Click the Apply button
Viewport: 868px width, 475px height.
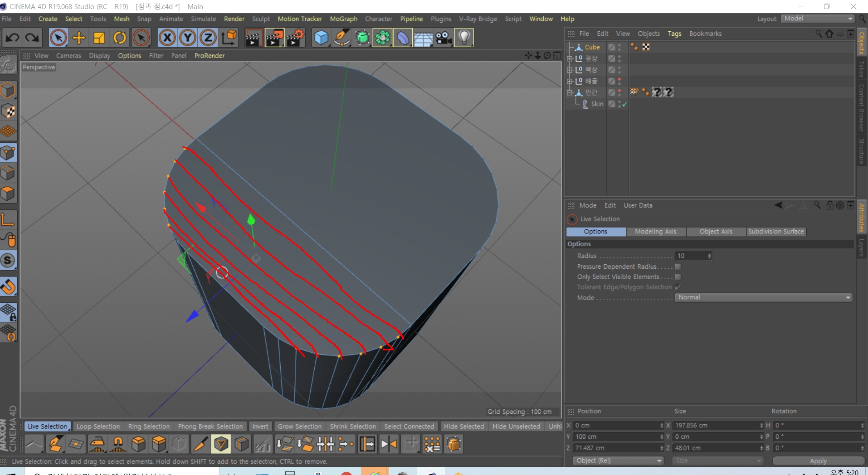pos(818,460)
